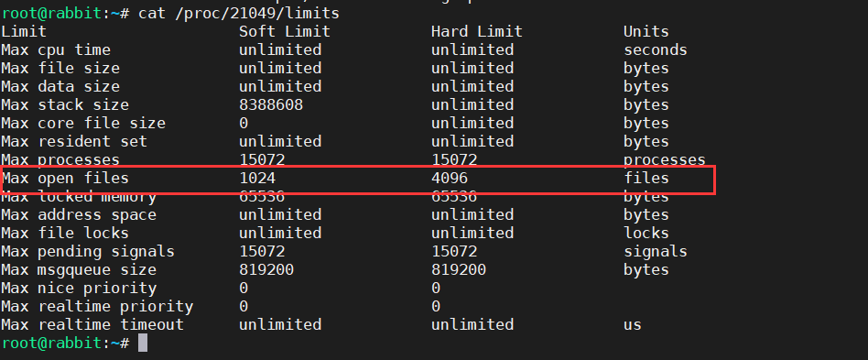
Task: Click the 8388608 stack size value
Action: 271,104
